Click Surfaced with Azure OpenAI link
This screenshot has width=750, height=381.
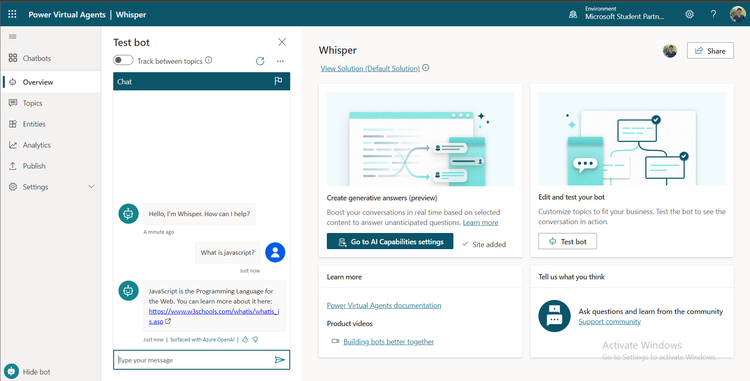[202, 339]
